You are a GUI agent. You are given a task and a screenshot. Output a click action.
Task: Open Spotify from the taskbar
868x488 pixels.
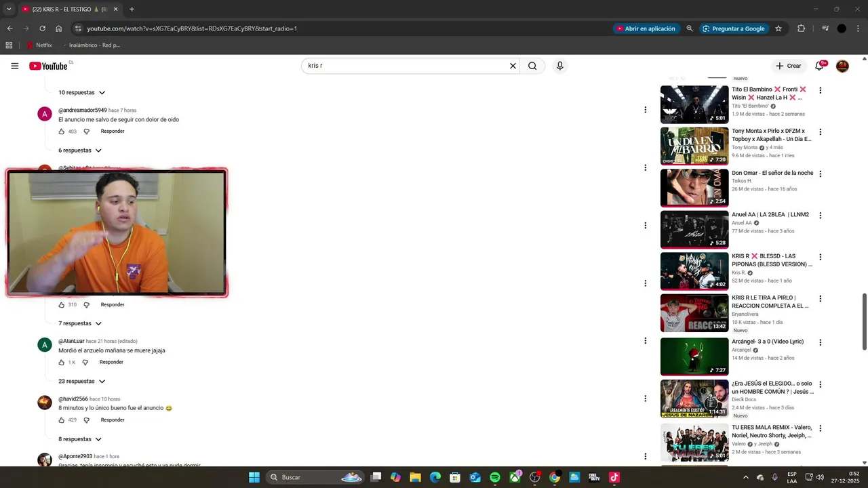(495, 477)
